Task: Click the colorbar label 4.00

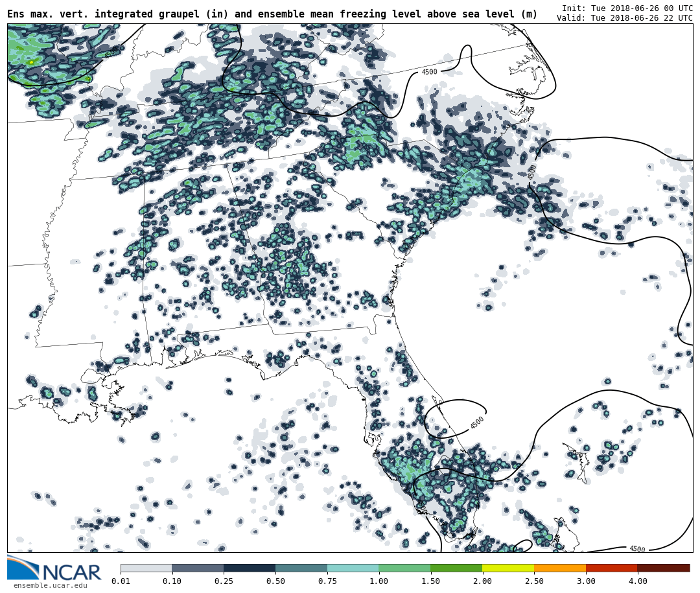Action: pyautogui.click(x=638, y=581)
